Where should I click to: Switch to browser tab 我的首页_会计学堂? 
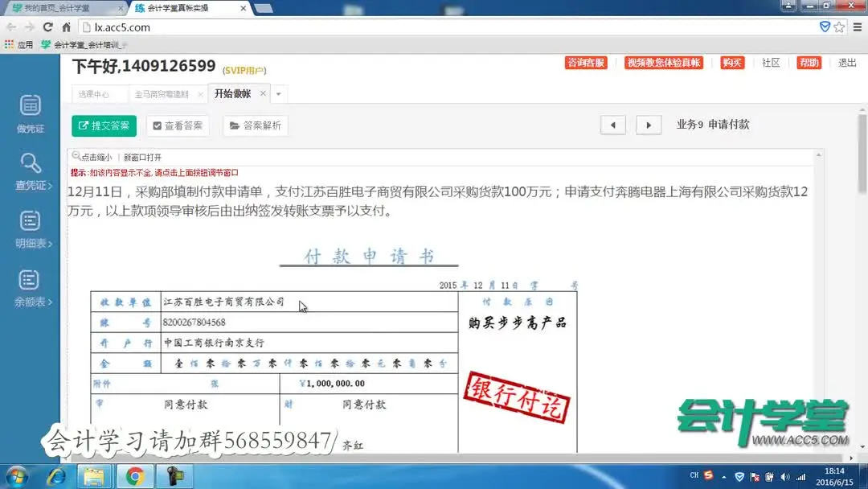[58, 8]
